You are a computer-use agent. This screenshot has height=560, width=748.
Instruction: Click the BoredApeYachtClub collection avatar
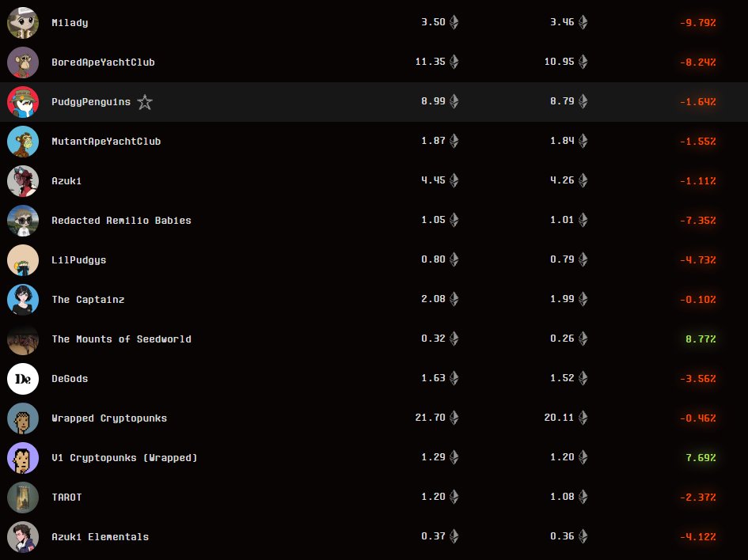[x=23, y=62]
